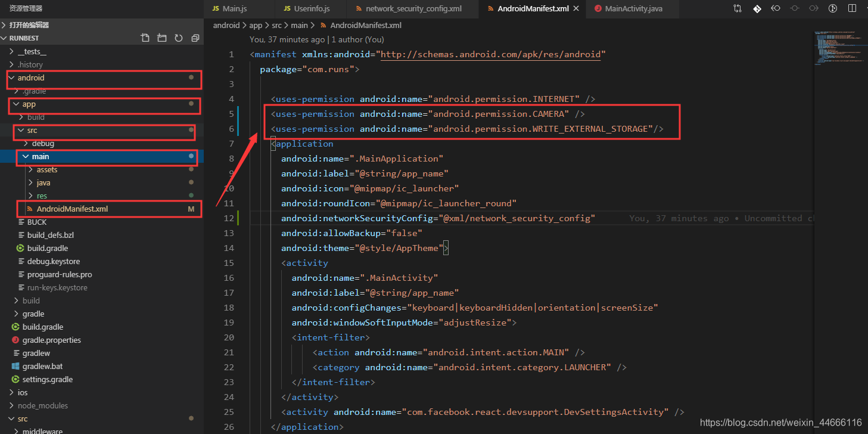This screenshot has width=868, height=434.
Task: Click the icon beside proguard-rules.pro
Action: tap(21, 274)
